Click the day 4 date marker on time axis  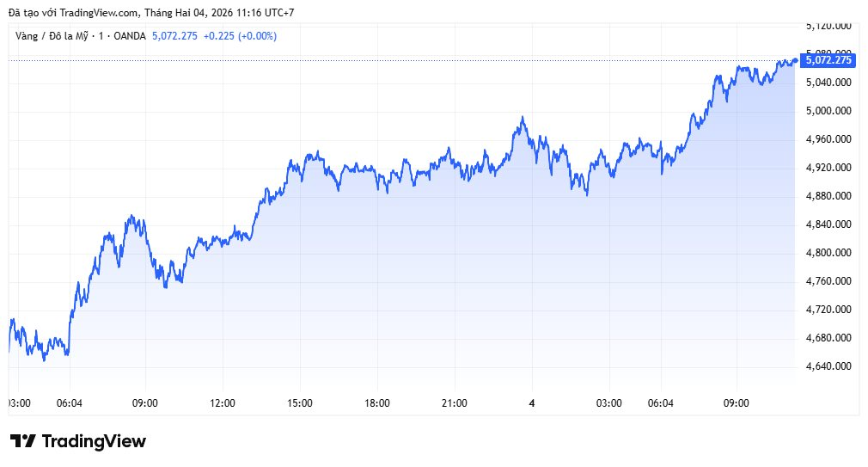(532, 402)
